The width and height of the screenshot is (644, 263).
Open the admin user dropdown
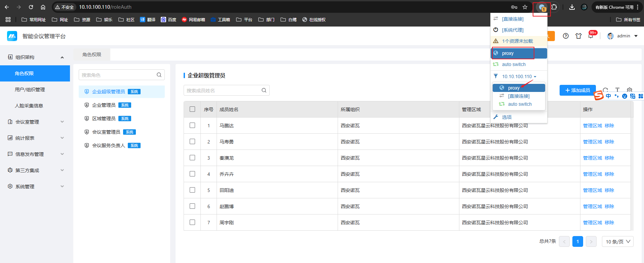click(x=623, y=36)
